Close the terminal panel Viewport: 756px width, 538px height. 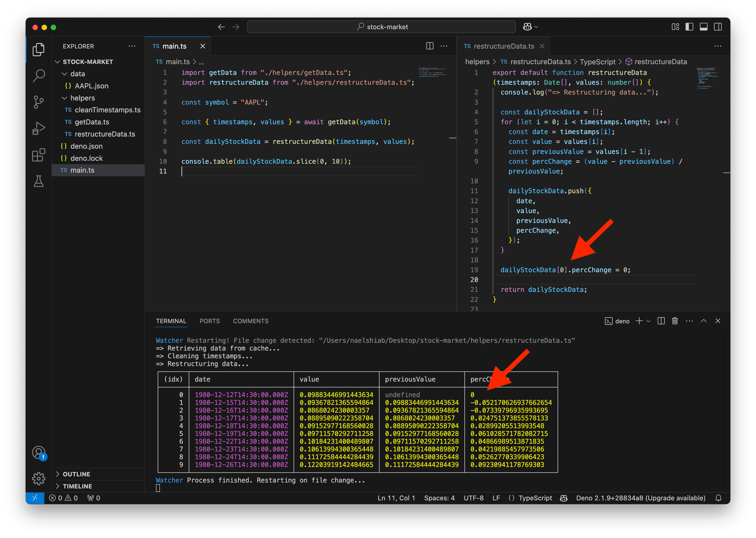coord(718,321)
